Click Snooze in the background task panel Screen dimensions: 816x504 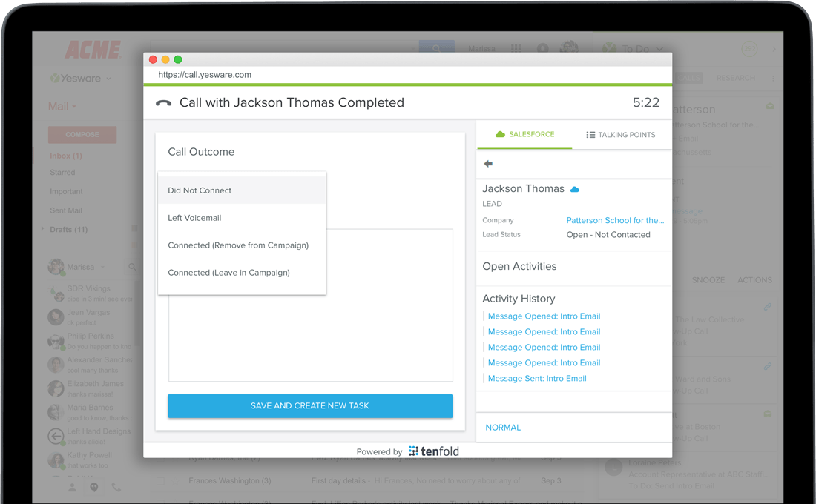pos(708,280)
